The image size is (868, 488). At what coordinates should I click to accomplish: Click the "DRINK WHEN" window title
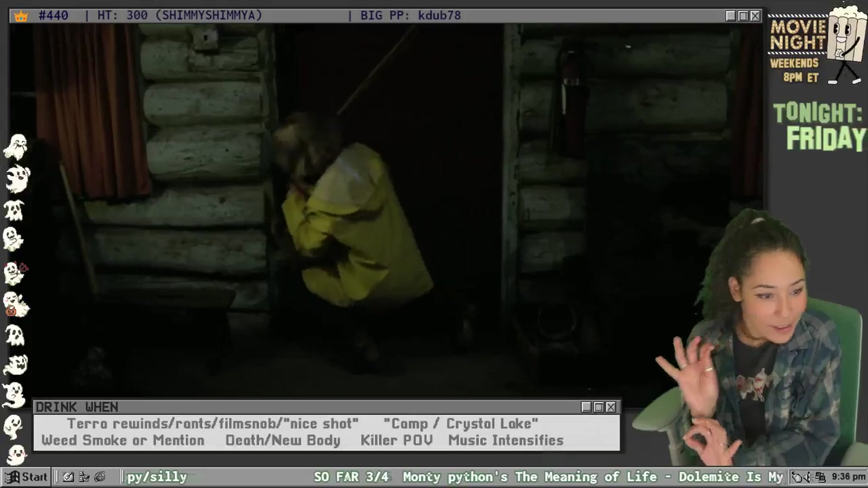pos(77,407)
